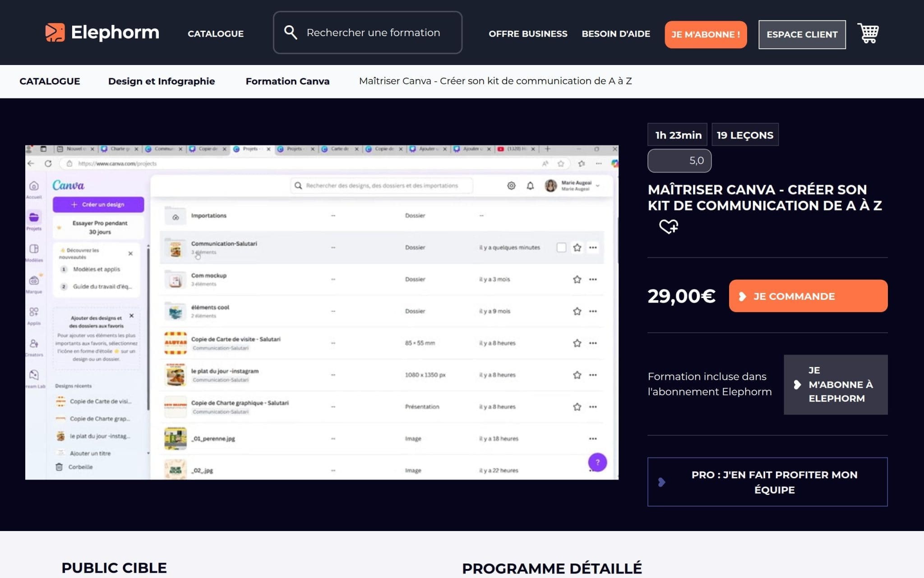This screenshot has width=924, height=578.
Task: Click the 5,0 rating badge
Action: (679, 161)
